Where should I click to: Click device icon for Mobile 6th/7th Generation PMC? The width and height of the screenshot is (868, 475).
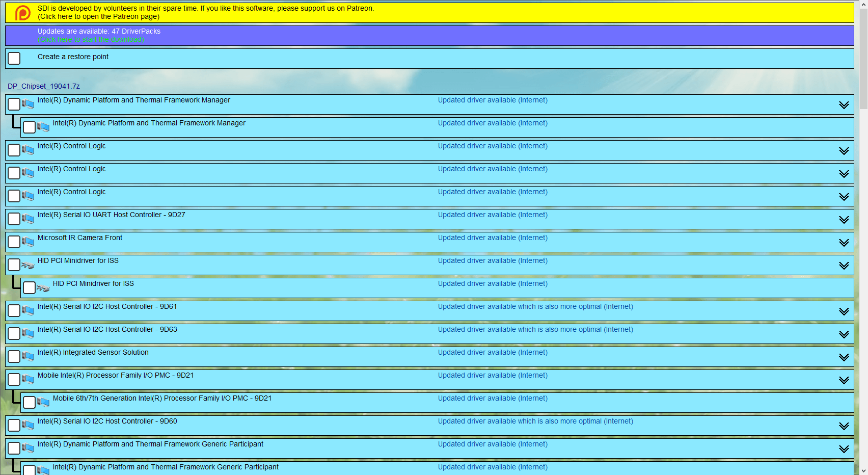pos(43,402)
